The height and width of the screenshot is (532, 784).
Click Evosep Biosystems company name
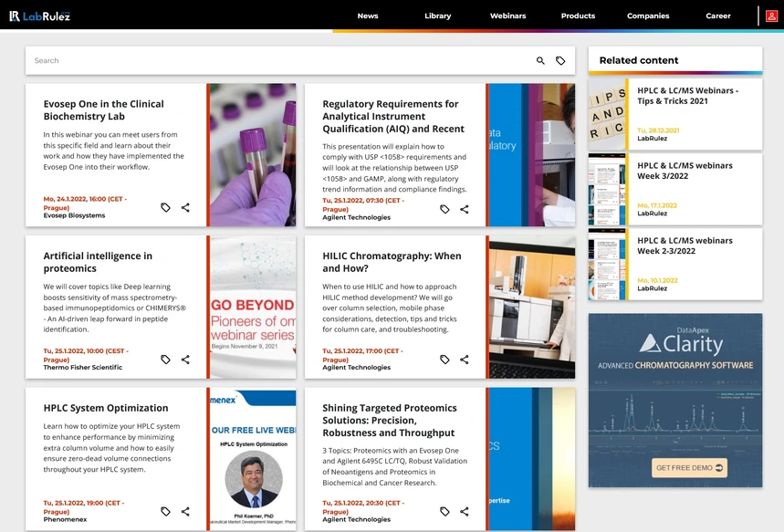point(74,215)
